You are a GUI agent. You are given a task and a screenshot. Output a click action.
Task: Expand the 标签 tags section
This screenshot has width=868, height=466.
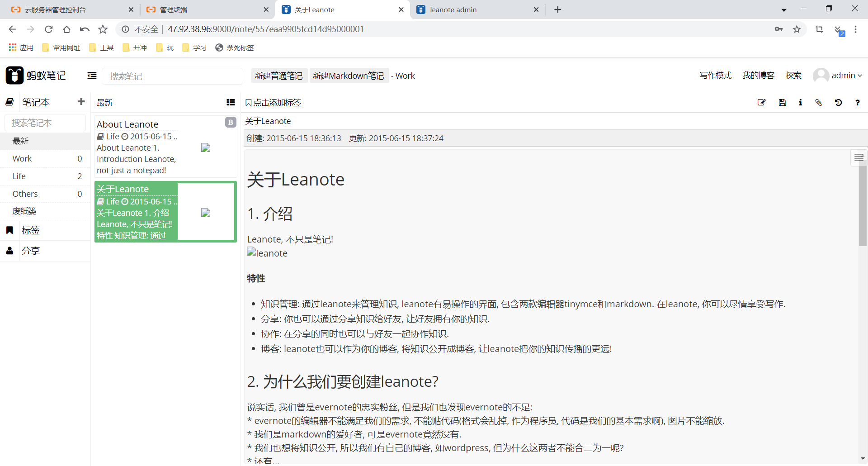point(45,230)
